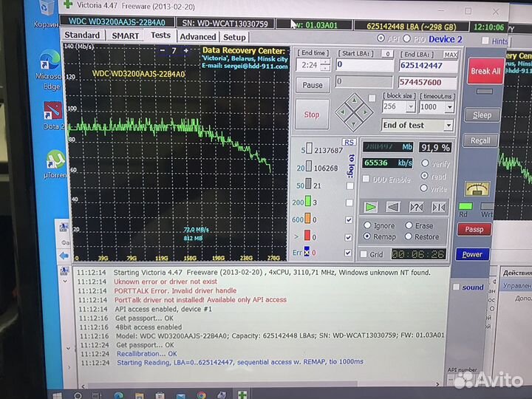Open the timeout ms dropdown
The height and width of the screenshot is (399, 532).
click(x=449, y=108)
